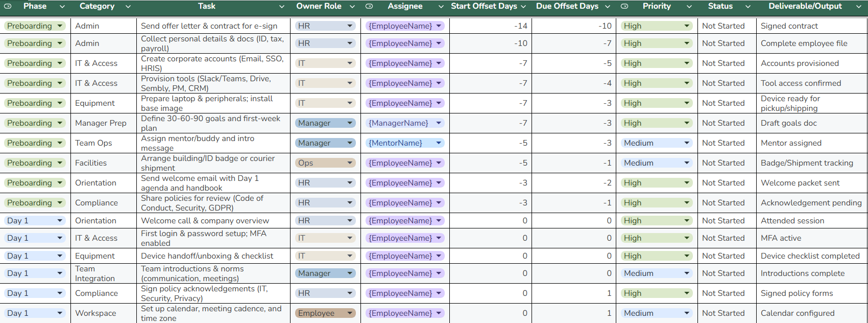Screen dimensions: 868x323
Task: Click the type icon beside Priority header
Action: pos(624,7)
